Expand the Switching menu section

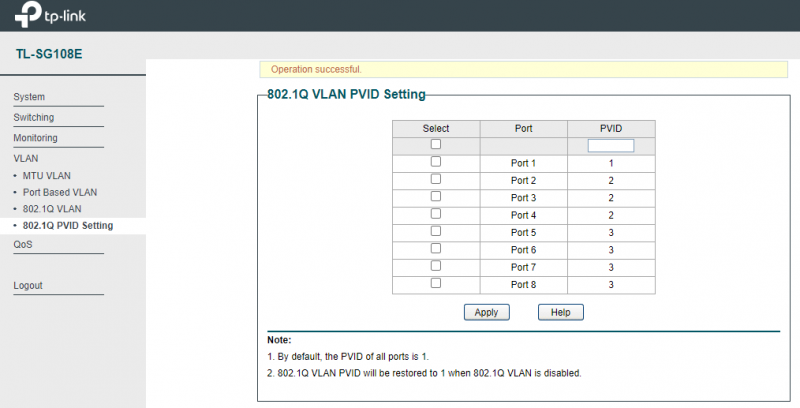click(34, 117)
